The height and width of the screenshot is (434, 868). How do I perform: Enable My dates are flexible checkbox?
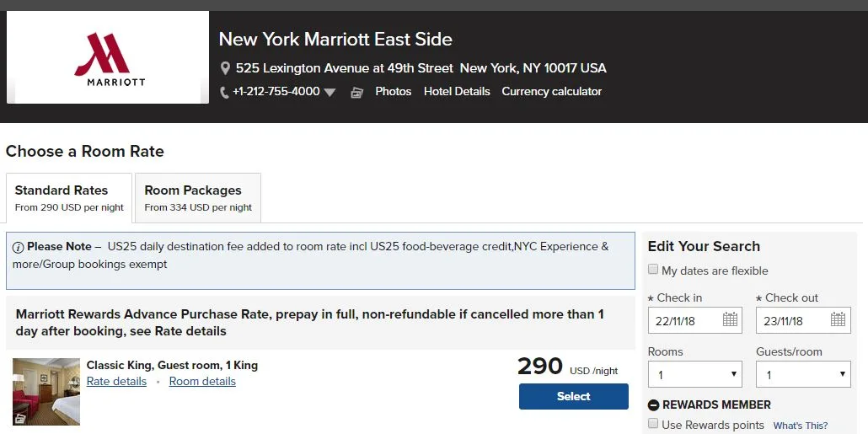tap(653, 270)
